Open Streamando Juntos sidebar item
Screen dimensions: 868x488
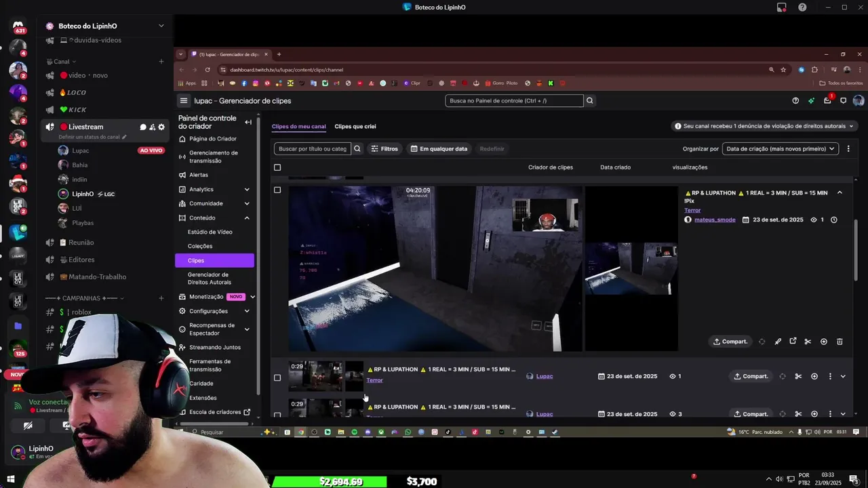click(x=215, y=347)
